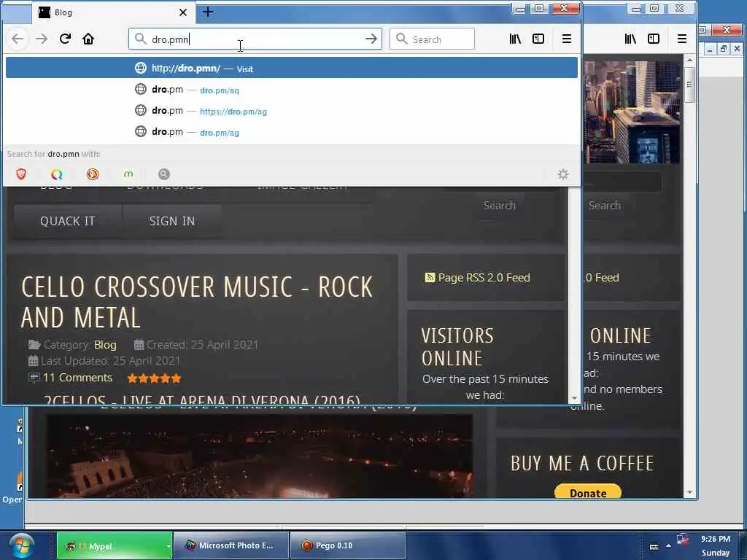Screen dimensions: 747x560
Task: Choose the dro.pm/aq suggestion
Action: 292,90
